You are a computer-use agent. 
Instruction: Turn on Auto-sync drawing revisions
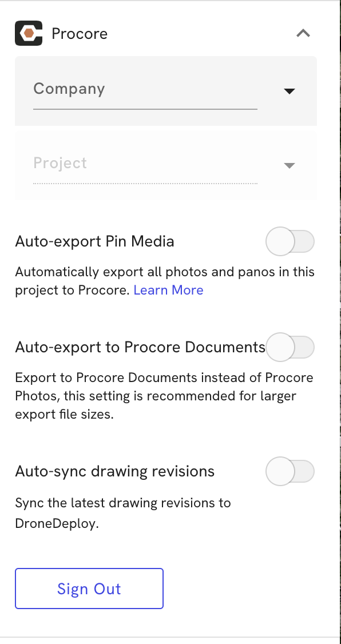290,471
